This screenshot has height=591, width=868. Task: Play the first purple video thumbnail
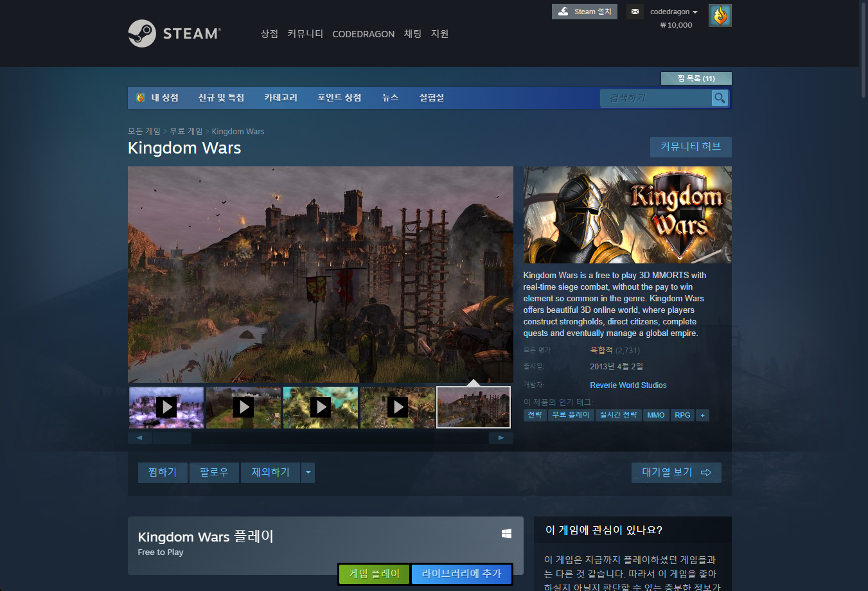point(166,407)
